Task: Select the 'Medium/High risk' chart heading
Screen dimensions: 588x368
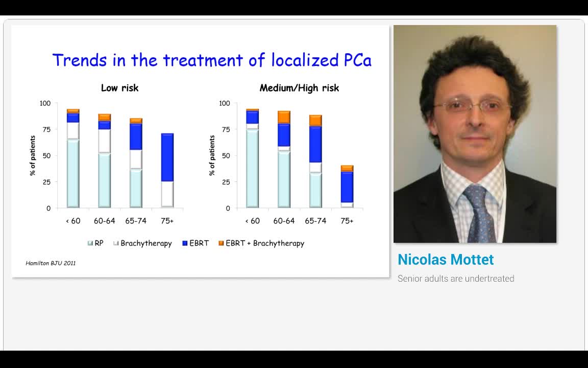Action: [x=299, y=88]
